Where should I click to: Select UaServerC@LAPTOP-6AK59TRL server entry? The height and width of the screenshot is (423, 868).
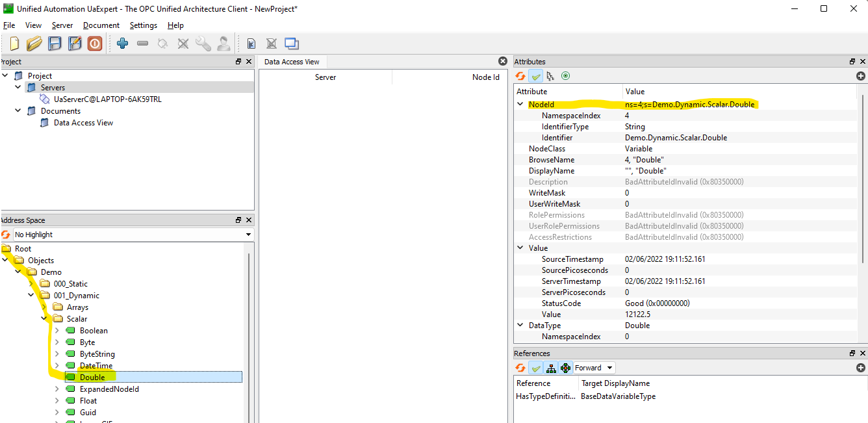[107, 99]
